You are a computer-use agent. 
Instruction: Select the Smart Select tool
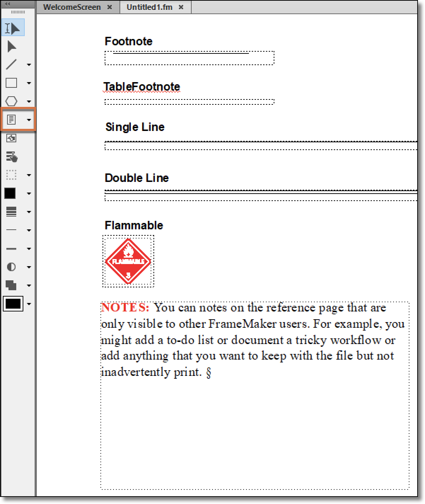[x=13, y=27]
